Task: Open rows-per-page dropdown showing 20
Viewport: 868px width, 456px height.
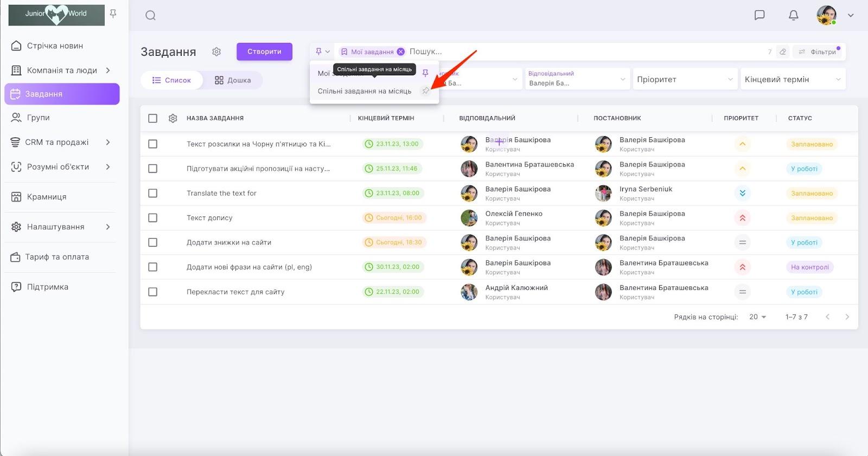Action: coord(757,317)
